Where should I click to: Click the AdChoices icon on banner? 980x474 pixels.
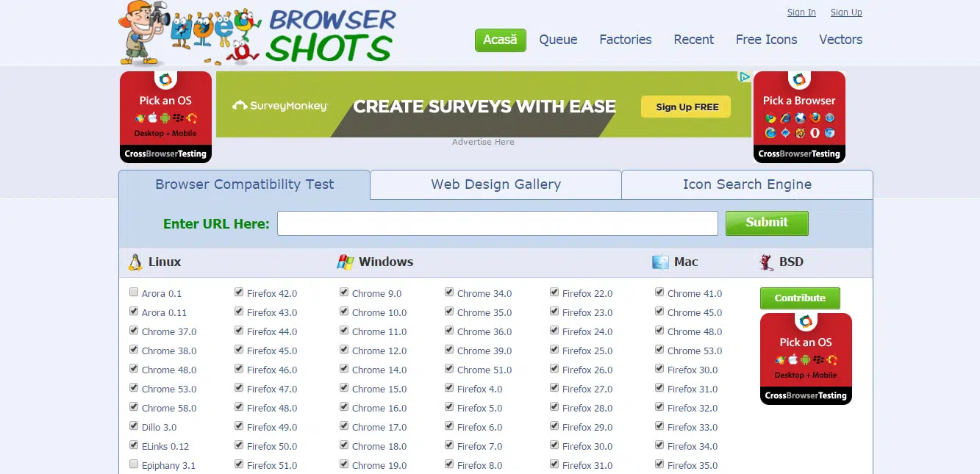745,77
